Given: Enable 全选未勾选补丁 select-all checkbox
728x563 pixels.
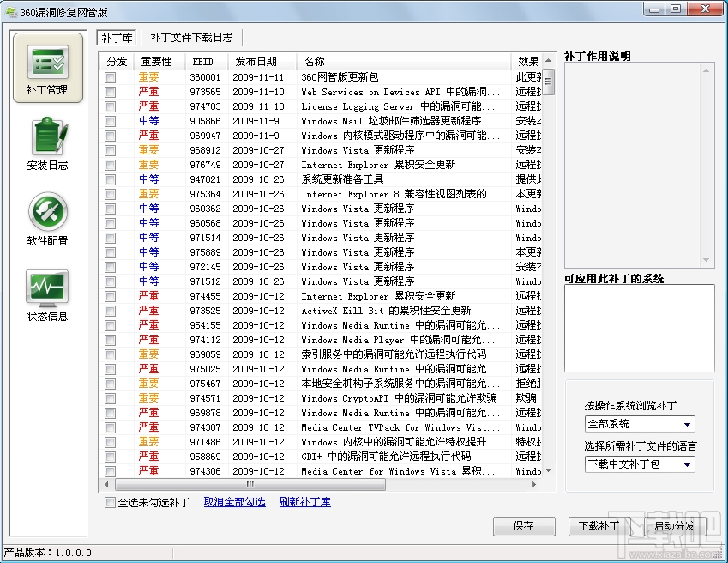Looking at the screenshot, I should tap(107, 503).
